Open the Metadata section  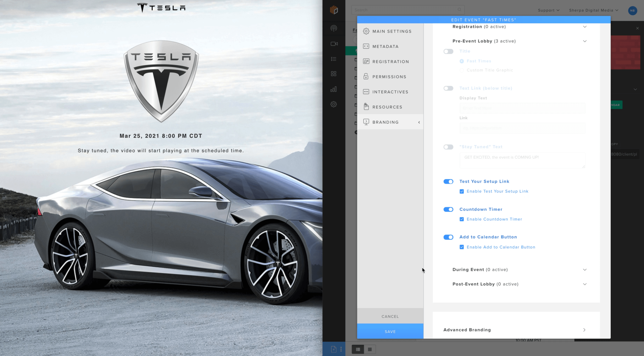[x=390, y=46]
